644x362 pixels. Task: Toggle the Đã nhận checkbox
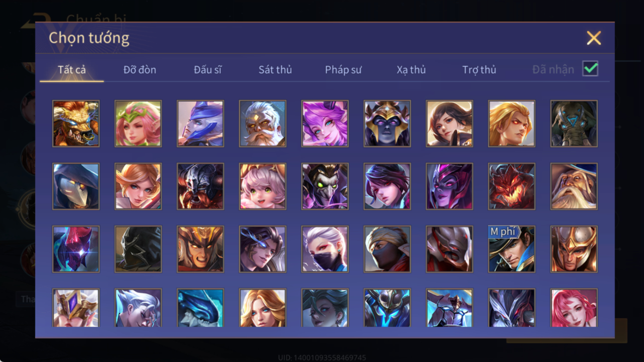[x=590, y=69]
